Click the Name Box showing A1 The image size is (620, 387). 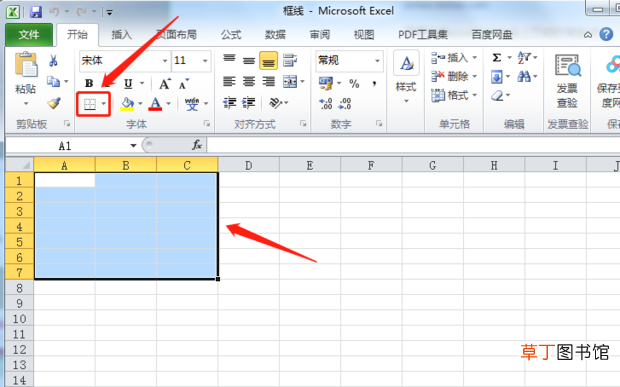point(71,146)
